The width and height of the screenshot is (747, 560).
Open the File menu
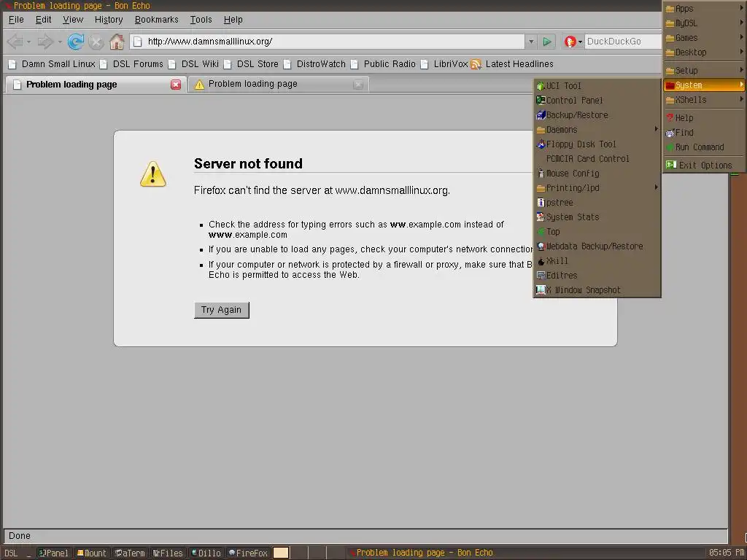point(16,20)
